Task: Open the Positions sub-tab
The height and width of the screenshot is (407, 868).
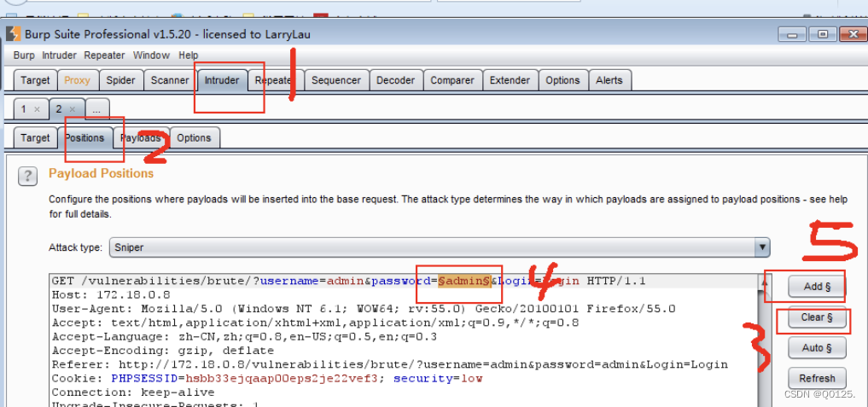Action: coord(84,138)
